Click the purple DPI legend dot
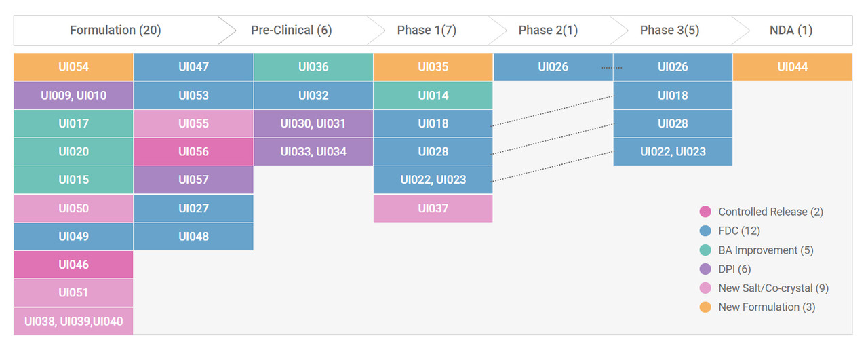The image size is (868, 348). (705, 269)
